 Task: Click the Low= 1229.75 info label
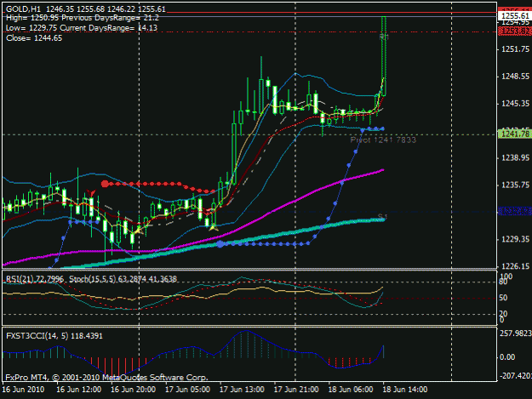pyautogui.click(x=31, y=28)
